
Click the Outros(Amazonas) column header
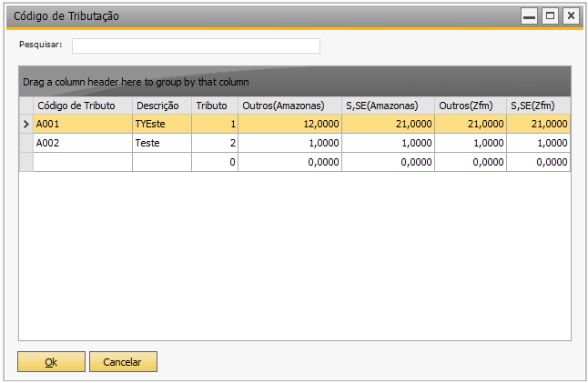(x=289, y=106)
